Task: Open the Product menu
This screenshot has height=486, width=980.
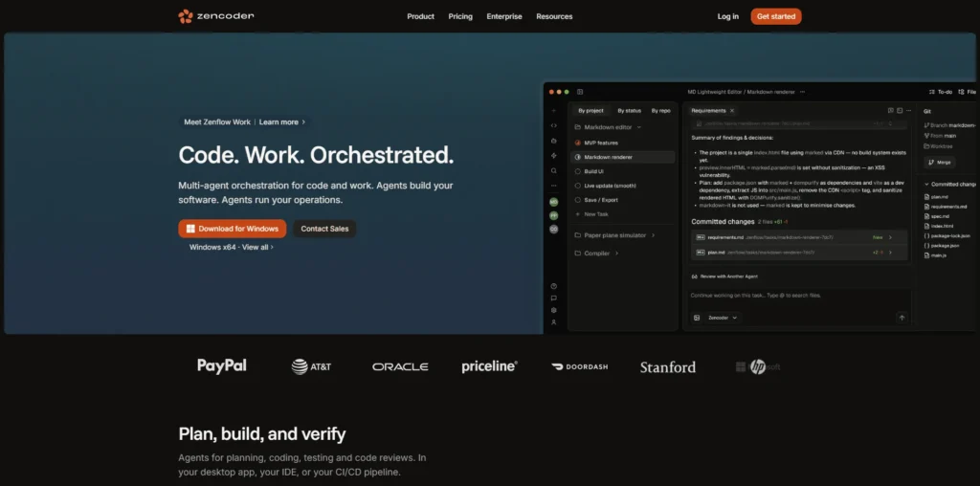Action: pos(421,17)
